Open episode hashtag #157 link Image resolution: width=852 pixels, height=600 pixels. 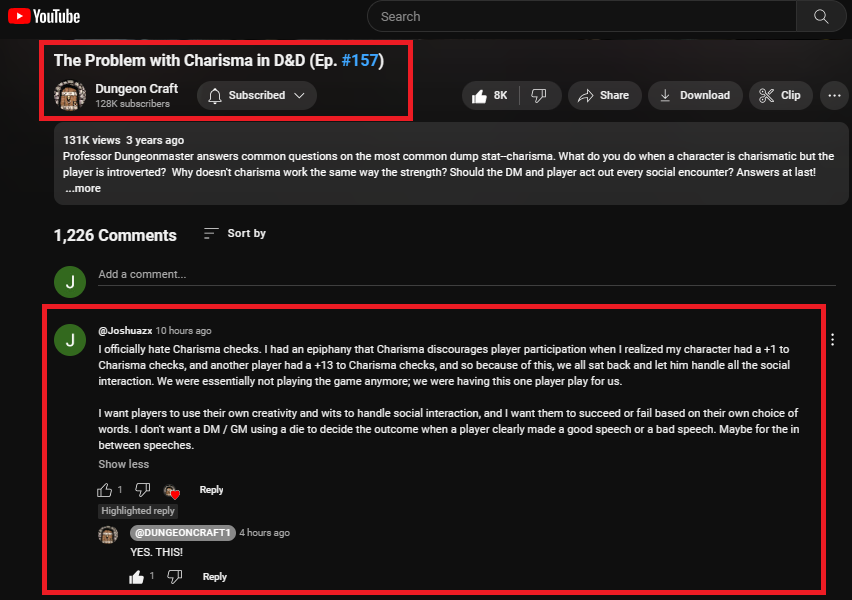(x=360, y=60)
